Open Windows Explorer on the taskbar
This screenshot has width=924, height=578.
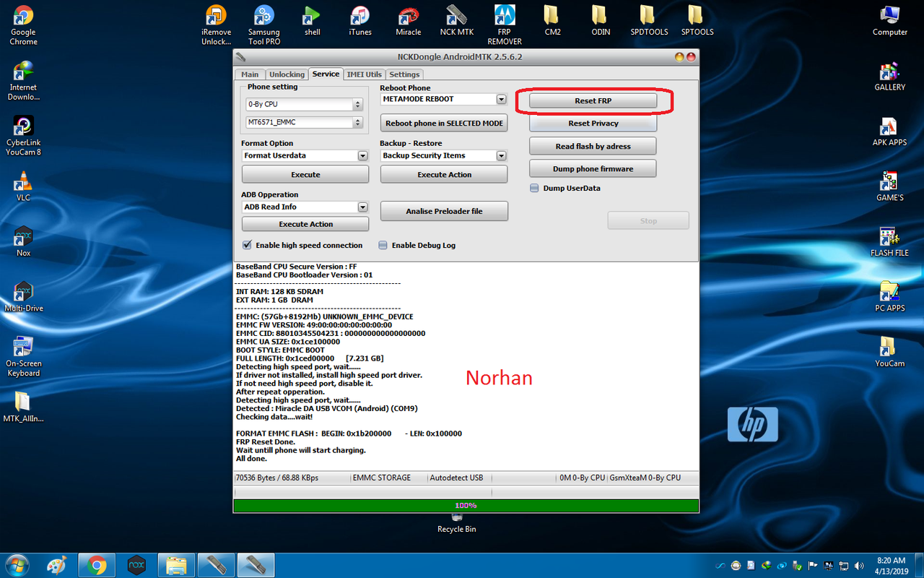tap(177, 564)
